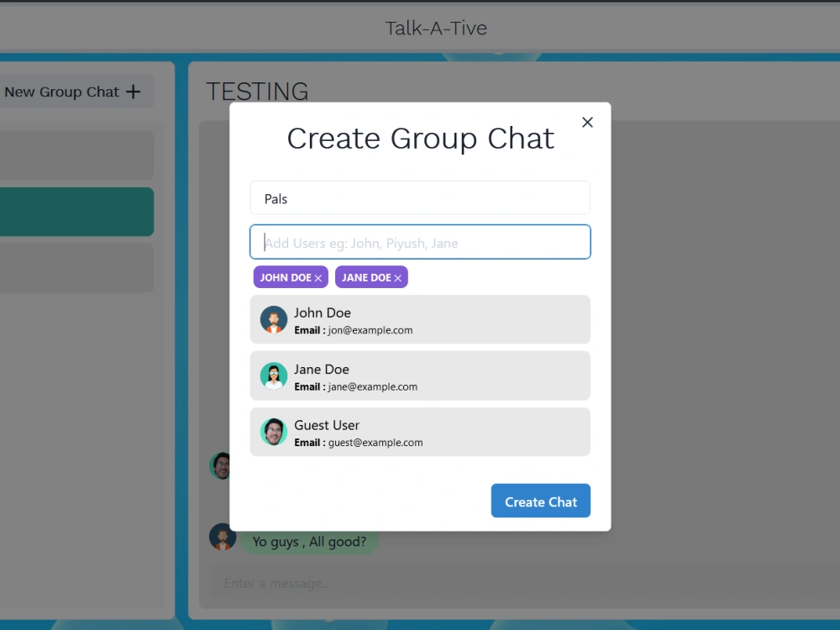
Task: Remove JANE DOE tag with its X
Action: tap(397, 278)
